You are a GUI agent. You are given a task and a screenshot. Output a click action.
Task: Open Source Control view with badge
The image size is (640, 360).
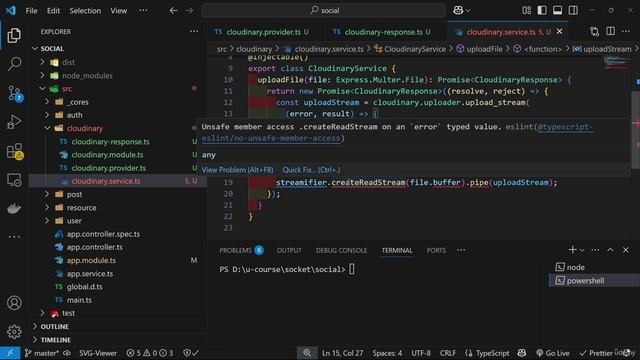15,93
